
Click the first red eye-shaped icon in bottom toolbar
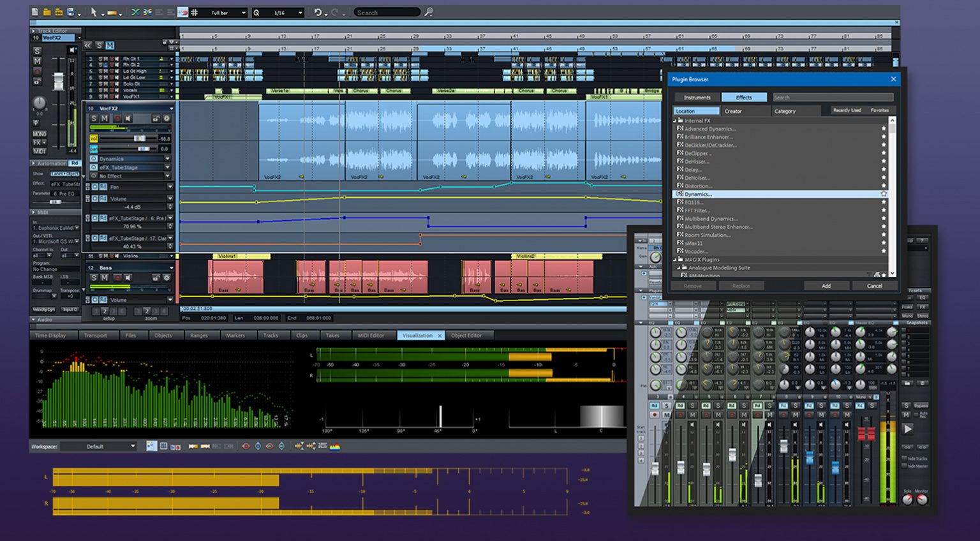pyautogui.click(x=246, y=447)
